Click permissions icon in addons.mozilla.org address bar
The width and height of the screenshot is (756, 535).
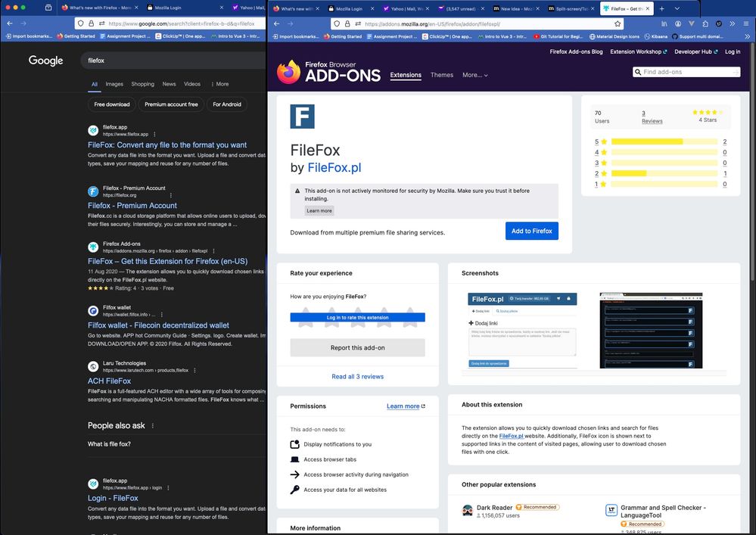(358, 23)
